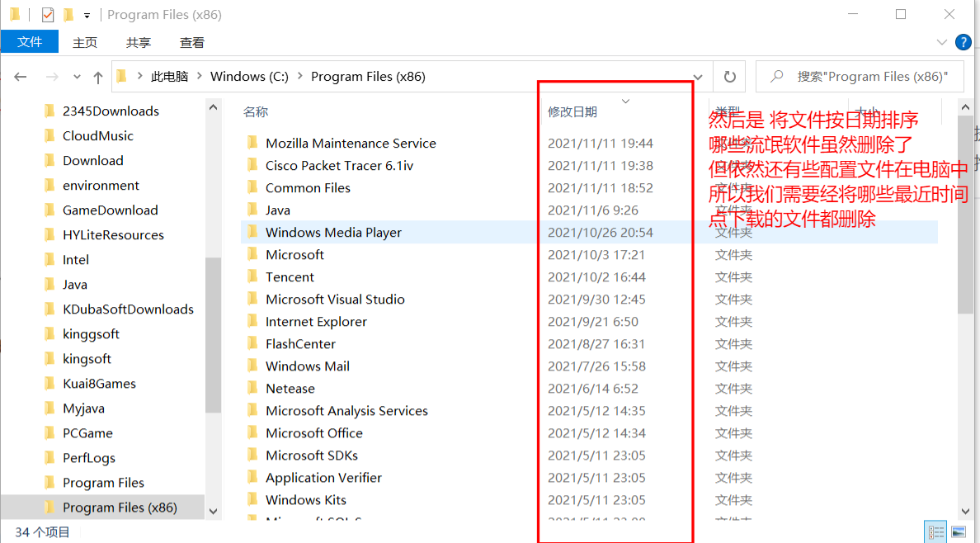Select HYLiteResources in the navigation pane

coord(113,235)
